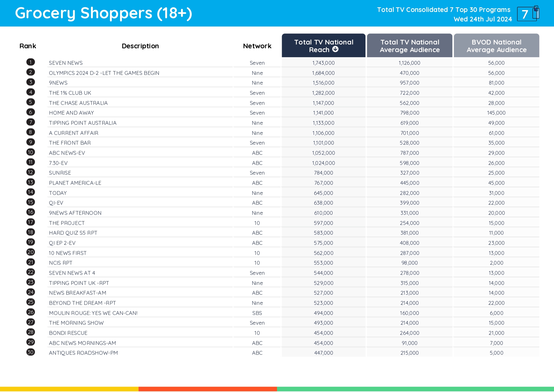Select the Grocery Shoppers (18+) title banner
Viewport: 554px width, 392px height.
click(x=104, y=13)
